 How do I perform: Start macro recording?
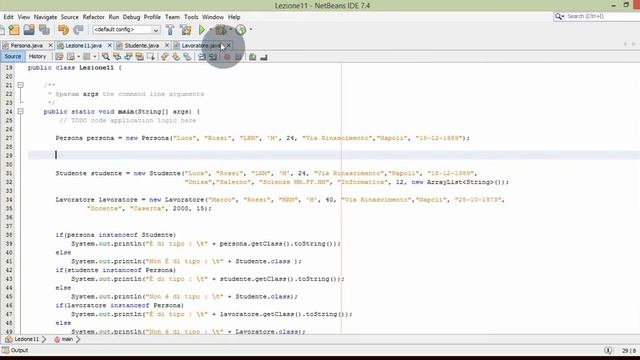click(x=227, y=57)
